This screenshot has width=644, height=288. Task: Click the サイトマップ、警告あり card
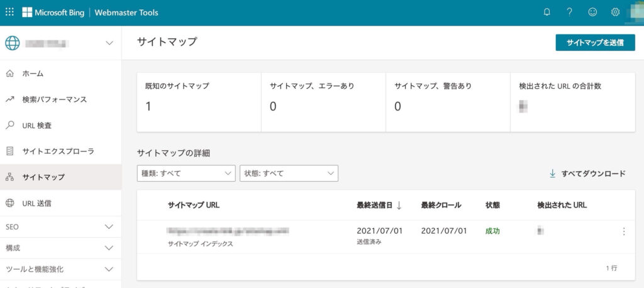tap(448, 102)
